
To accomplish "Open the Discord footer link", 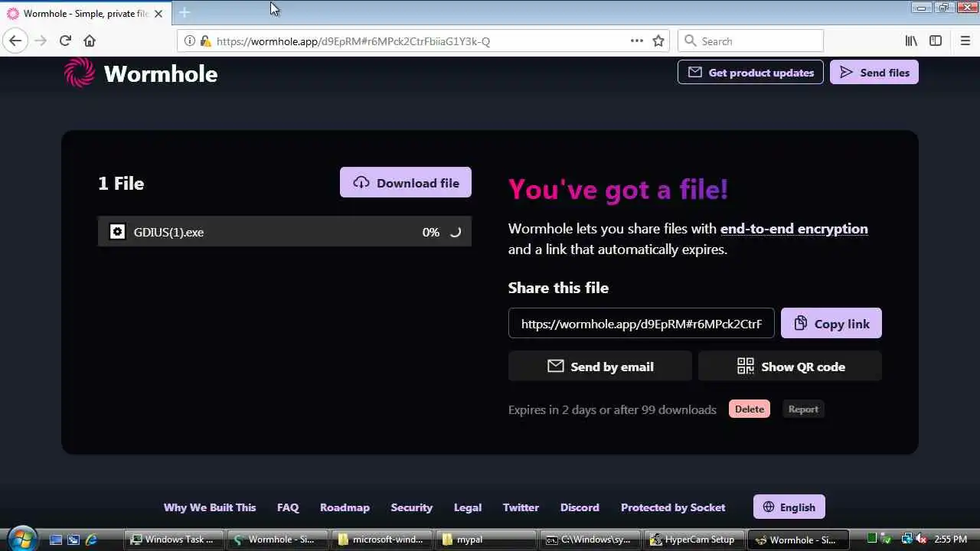I will point(580,507).
